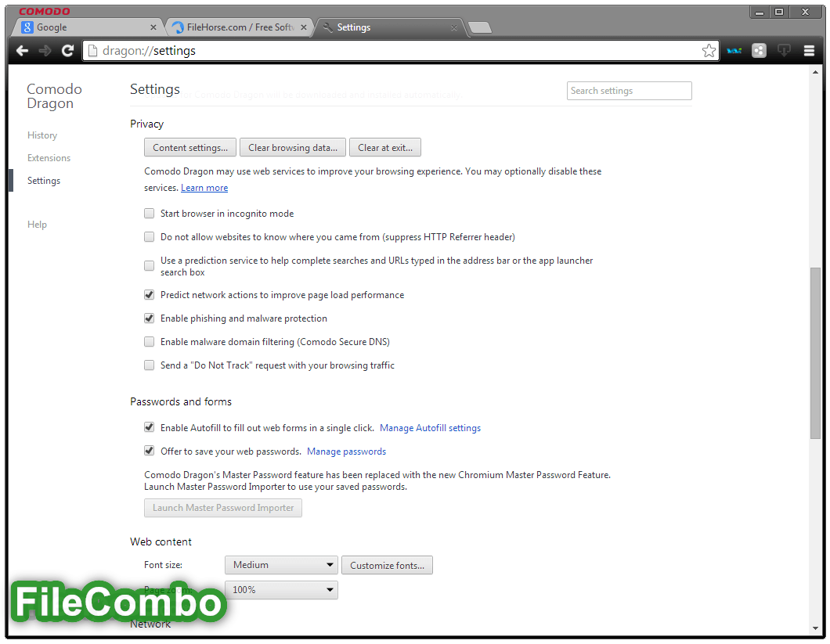
Task: Enable prediction service for searches and URLs
Action: point(150,265)
